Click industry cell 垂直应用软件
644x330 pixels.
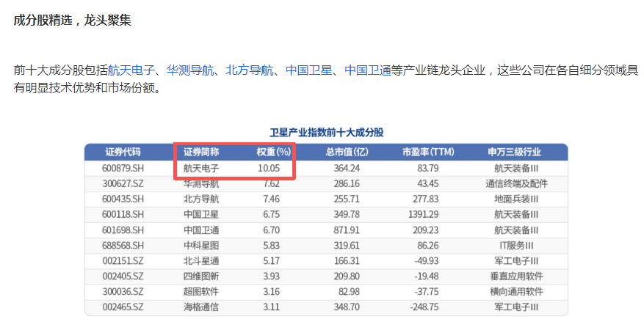(x=517, y=276)
